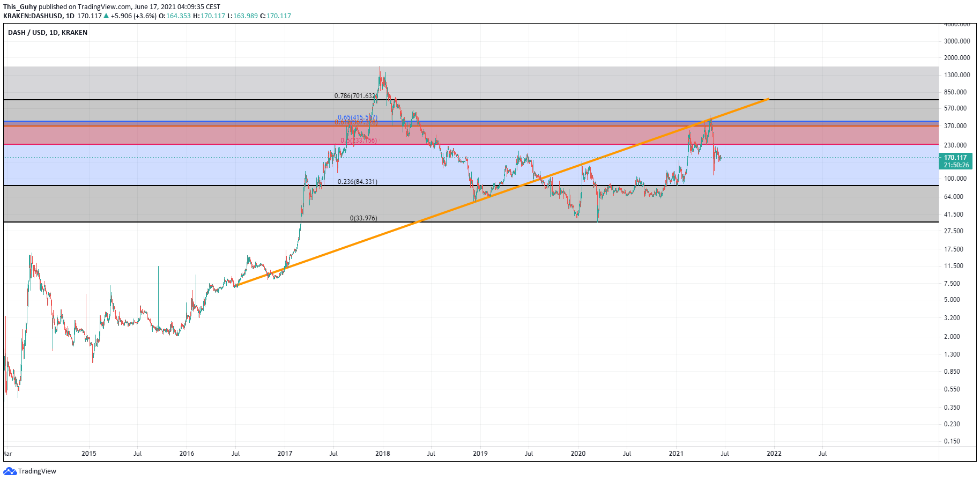Click the 370.000 price axis label
The image size is (980, 481).
pos(955,126)
